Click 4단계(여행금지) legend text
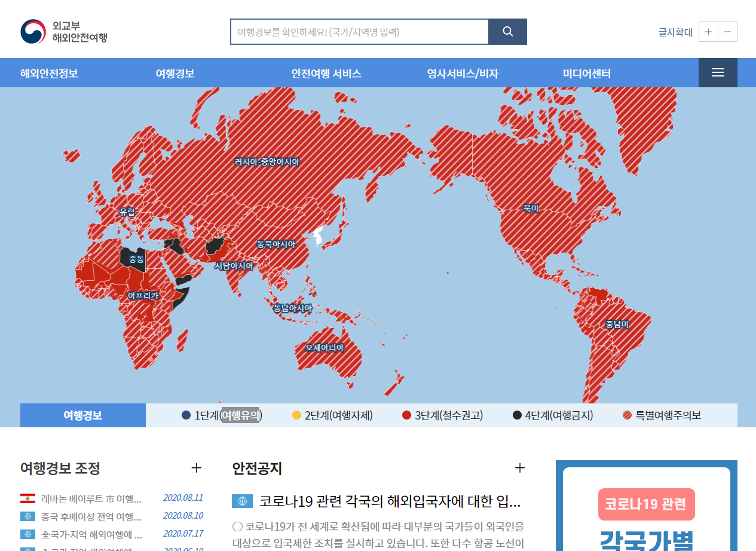Image resolution: width=756 pixels, height=551 pixels. tap(559, 415)
